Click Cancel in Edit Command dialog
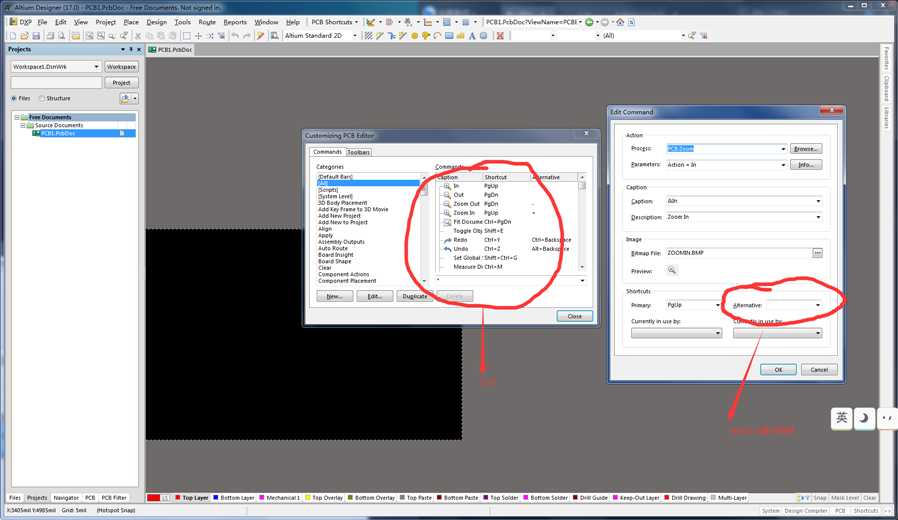 click(x=819, y=369)
